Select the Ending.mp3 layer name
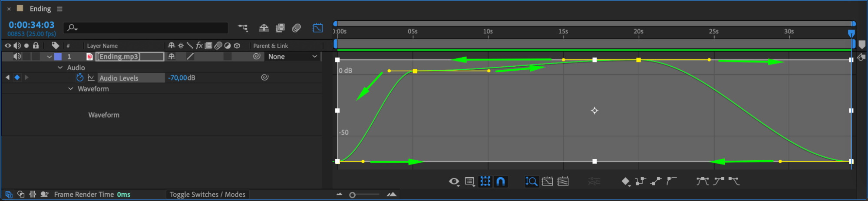This screenshot has width=868, height=201. coord(130,56)
